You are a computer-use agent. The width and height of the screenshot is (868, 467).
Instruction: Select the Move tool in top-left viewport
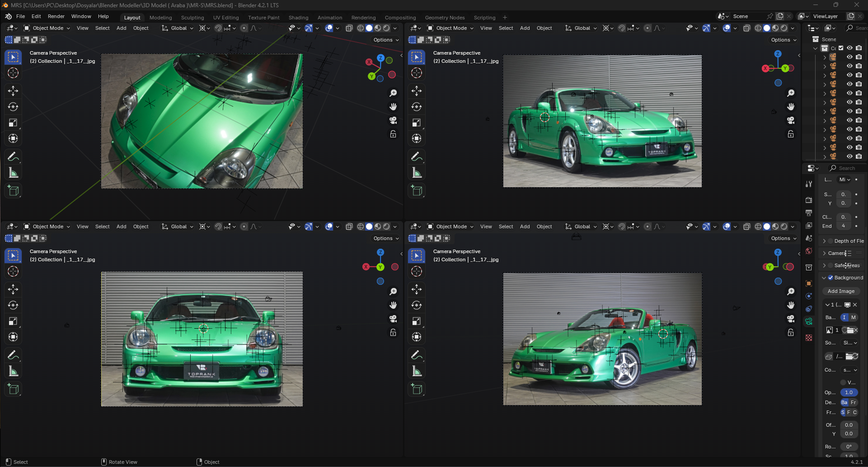(x=13, y=91)
